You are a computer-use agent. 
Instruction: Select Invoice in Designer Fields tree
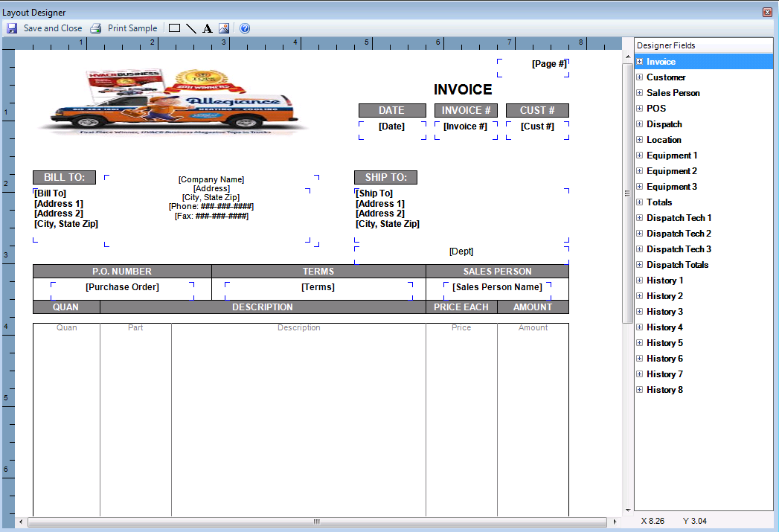click(x=661, y=62)
